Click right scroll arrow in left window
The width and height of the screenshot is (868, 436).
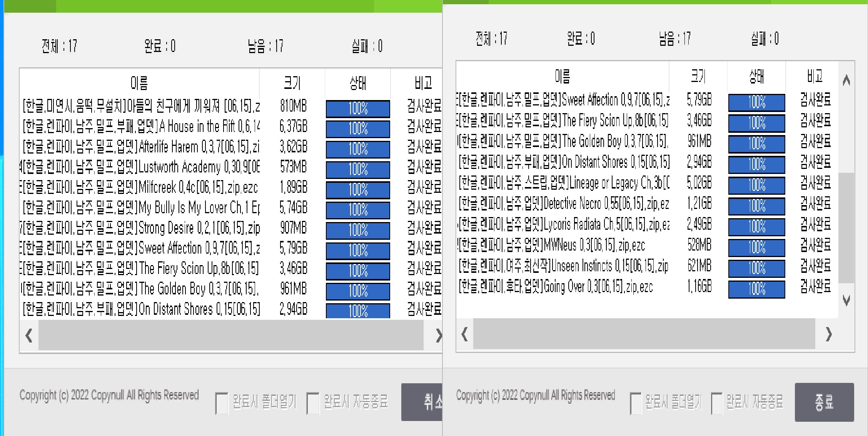click(x=438, y=336)
